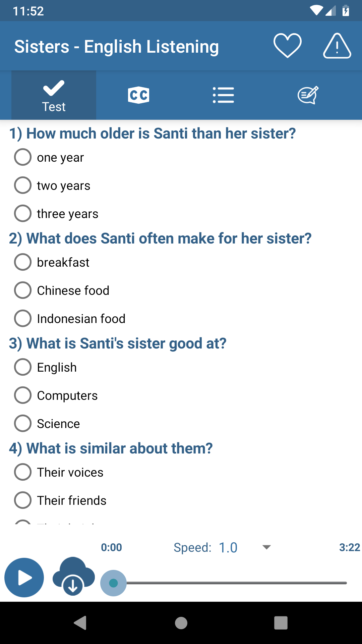Choose "Indonesian food" option
The width and height of the screenshot is (362, 644).
click(23, 318)
